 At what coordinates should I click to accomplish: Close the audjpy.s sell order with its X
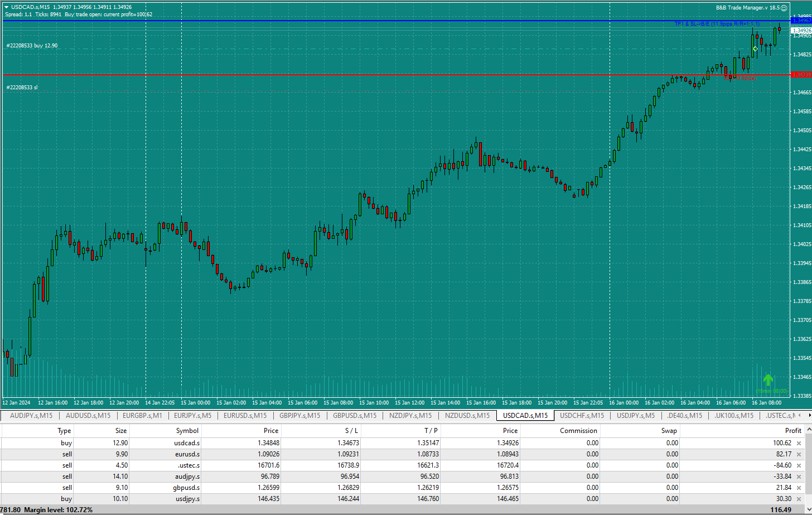click(x=799, y=477)
